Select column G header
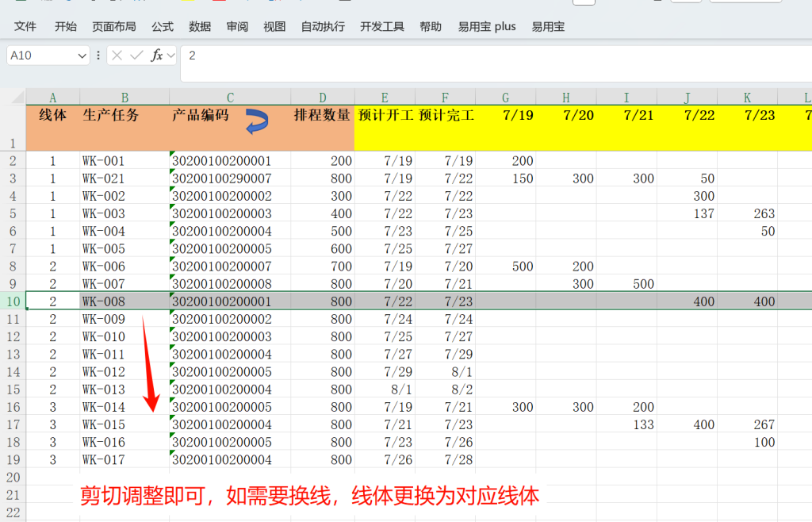 click(x=505, y=98)
